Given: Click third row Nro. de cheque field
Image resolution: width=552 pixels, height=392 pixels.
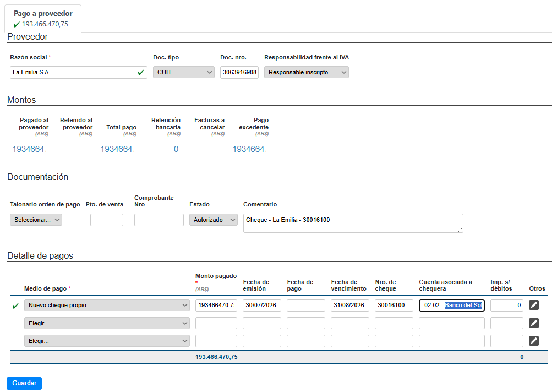Looking at the screenshot, I should tap(394, 341).
